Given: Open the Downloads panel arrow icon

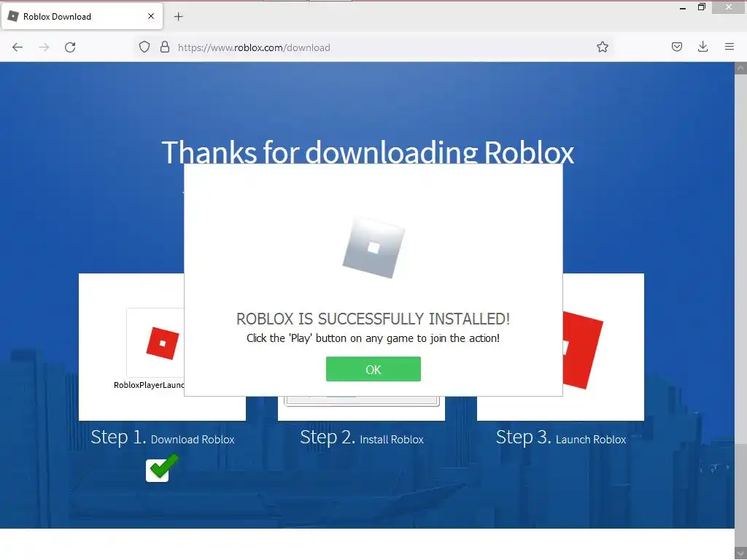Looking at the screenshot, I should 703,47.
